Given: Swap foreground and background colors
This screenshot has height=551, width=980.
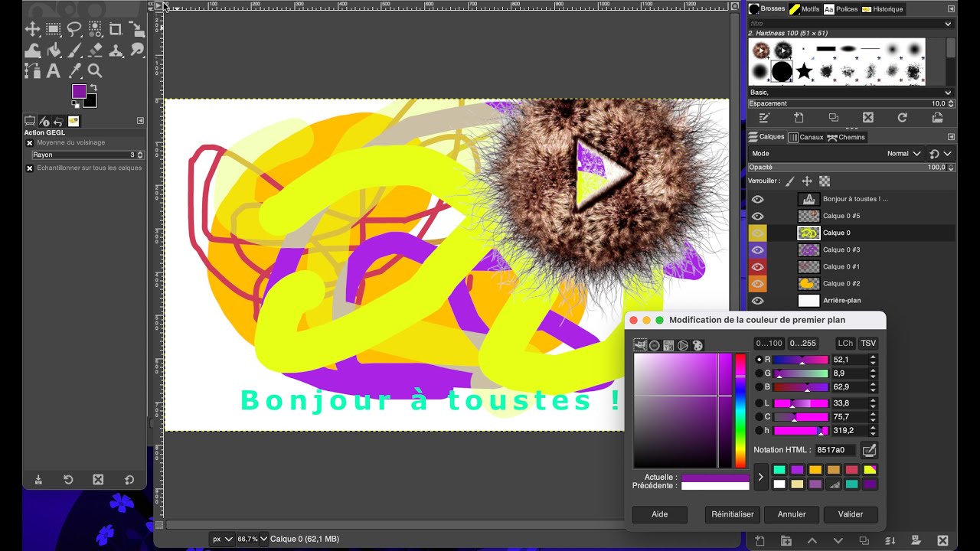Looking at the screenshot, I should [x=93, y=88].
